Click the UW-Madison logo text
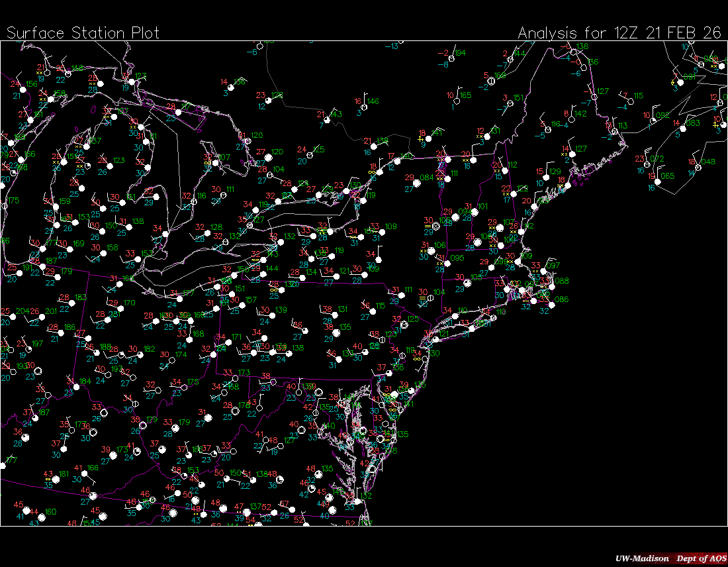 [640, 558]
